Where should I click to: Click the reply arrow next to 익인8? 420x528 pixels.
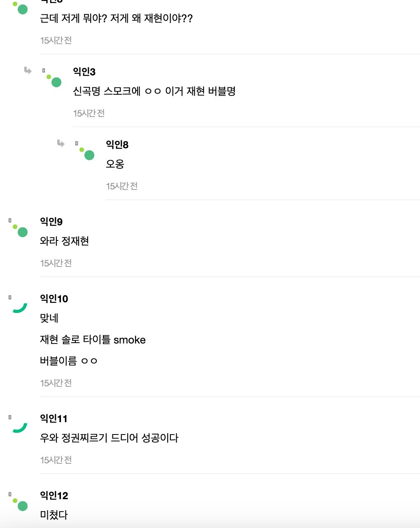click(x=61, y=144)
